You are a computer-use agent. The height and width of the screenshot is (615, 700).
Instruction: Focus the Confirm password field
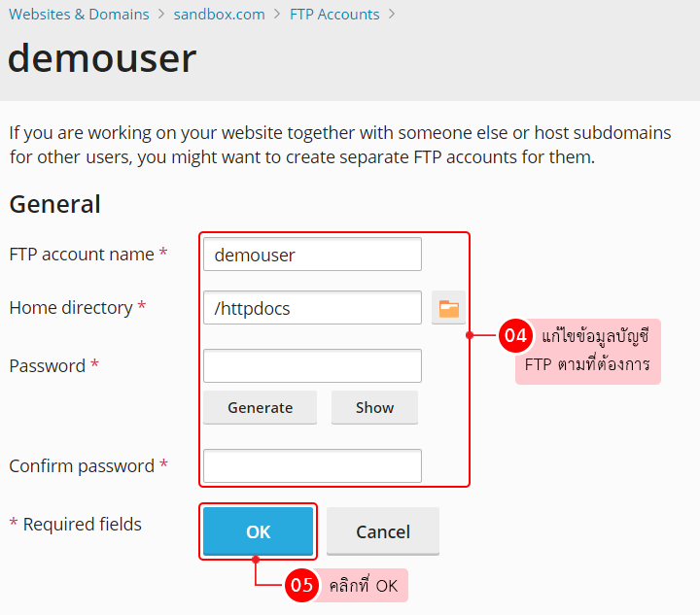(312, 465)
